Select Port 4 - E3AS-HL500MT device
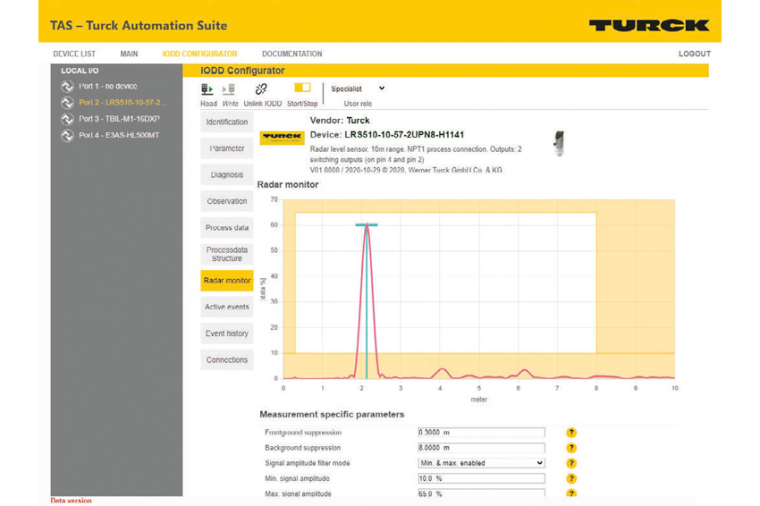 118,135
